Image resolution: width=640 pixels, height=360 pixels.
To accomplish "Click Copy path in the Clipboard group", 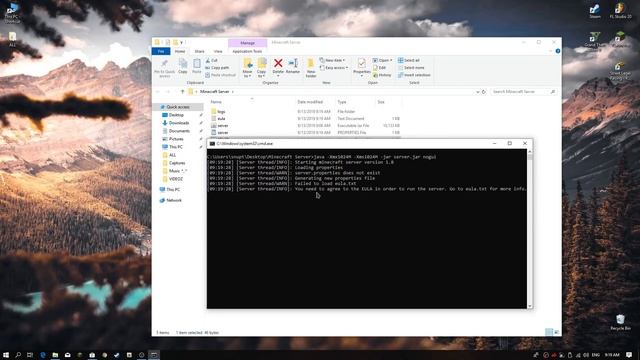I will 217,68.
